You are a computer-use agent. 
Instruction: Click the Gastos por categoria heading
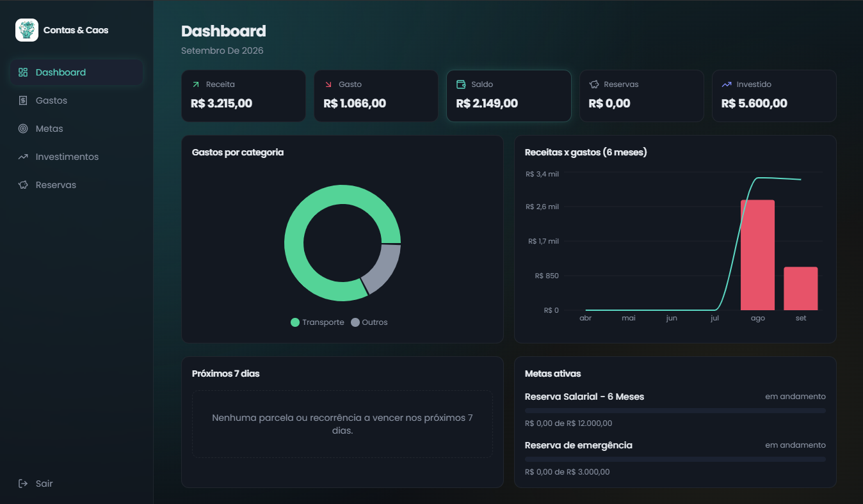click(x=238, y=152)
